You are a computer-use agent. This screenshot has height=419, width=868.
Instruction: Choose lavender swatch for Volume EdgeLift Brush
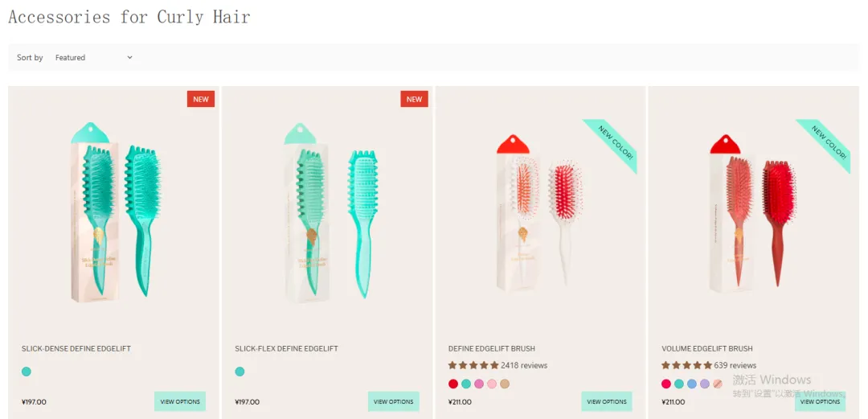point(705,384)
